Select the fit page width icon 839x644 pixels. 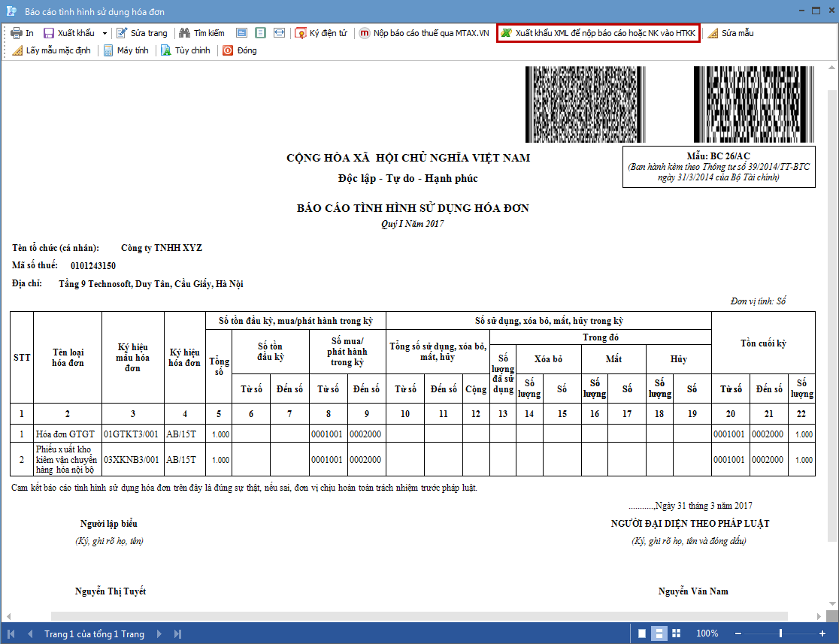(280, 33)
